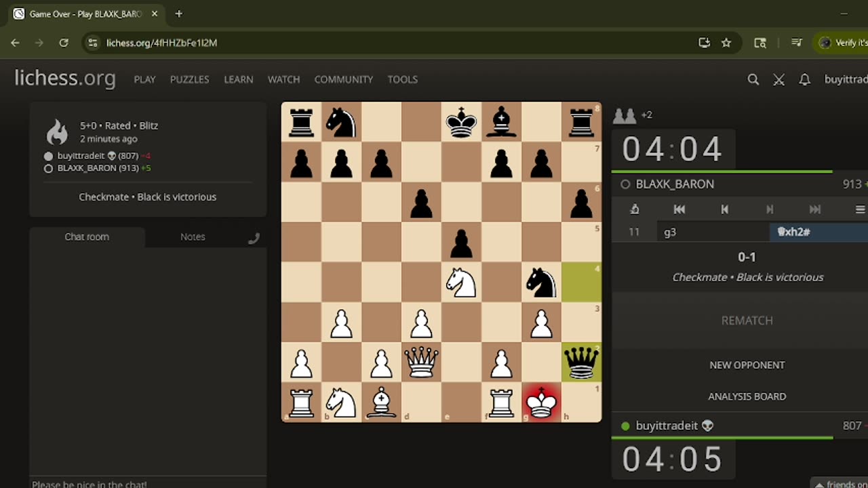
Task: Open BLAXK_BARON profile above the move list
Action: [x=675, y=184]
